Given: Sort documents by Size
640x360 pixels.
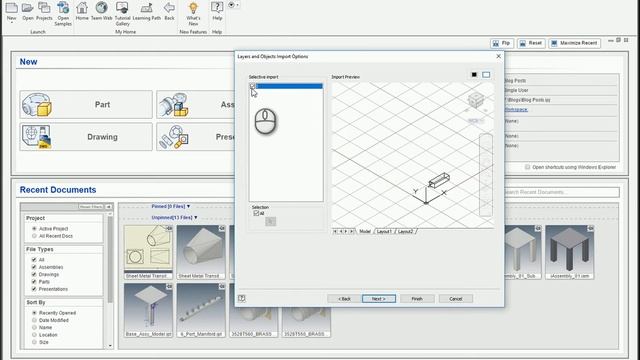Looking at the screenshot, I should click(34, 342).
